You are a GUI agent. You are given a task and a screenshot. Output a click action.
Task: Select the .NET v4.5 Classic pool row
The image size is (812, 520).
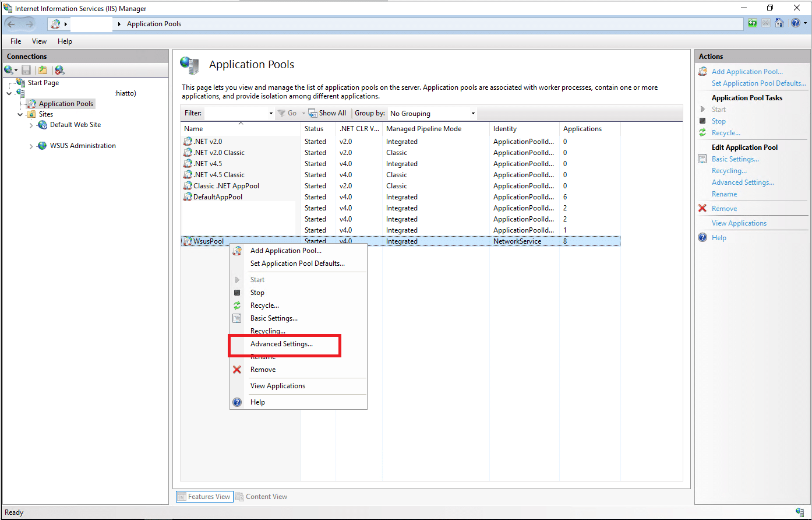coord(400,175)
